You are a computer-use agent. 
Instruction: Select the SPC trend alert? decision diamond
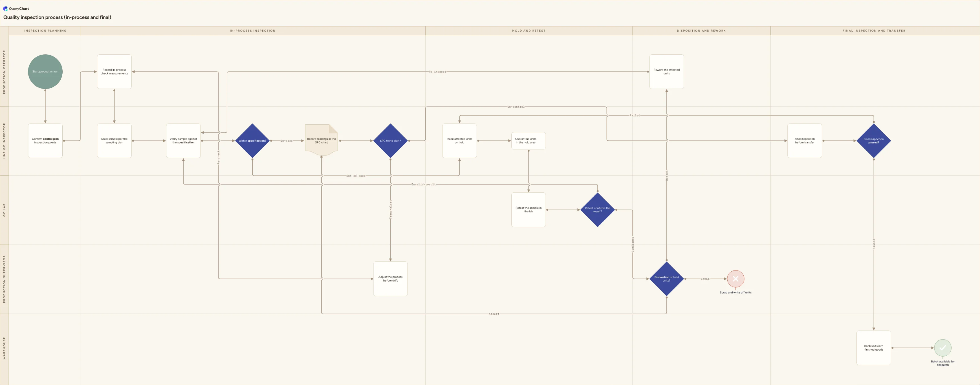pos(390,141)
